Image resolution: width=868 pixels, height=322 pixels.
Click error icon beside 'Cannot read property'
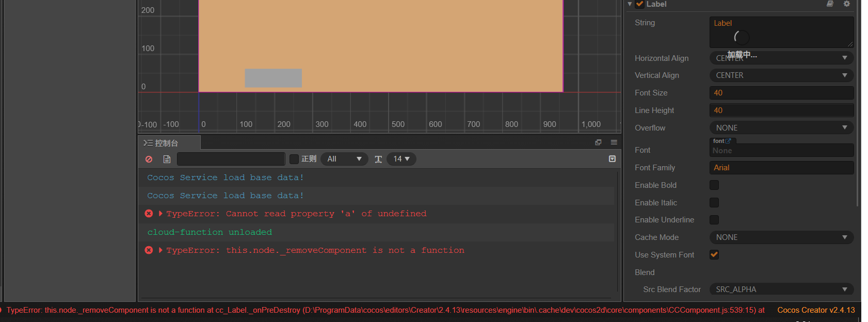click(x=149, y=214)
